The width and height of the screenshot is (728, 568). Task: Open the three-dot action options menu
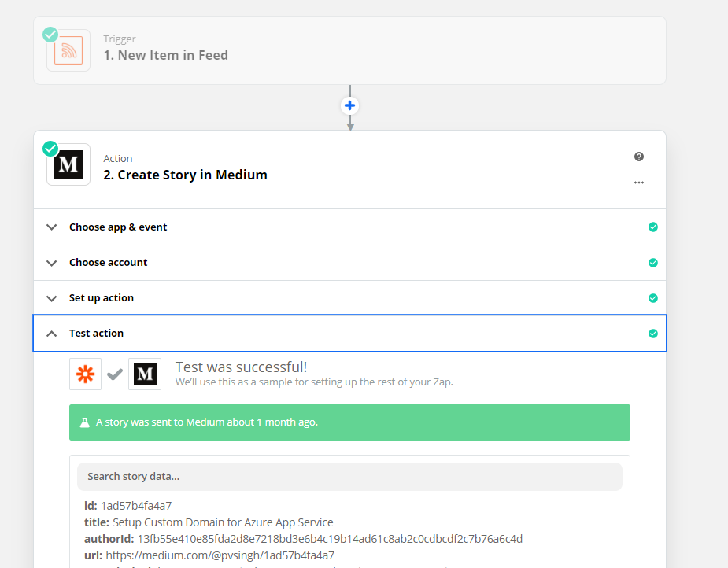tap(639, 183)
